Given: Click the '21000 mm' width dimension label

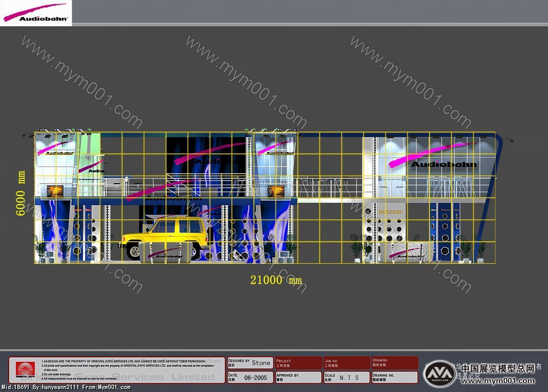Looking at the screenshot, I should 276,280.
